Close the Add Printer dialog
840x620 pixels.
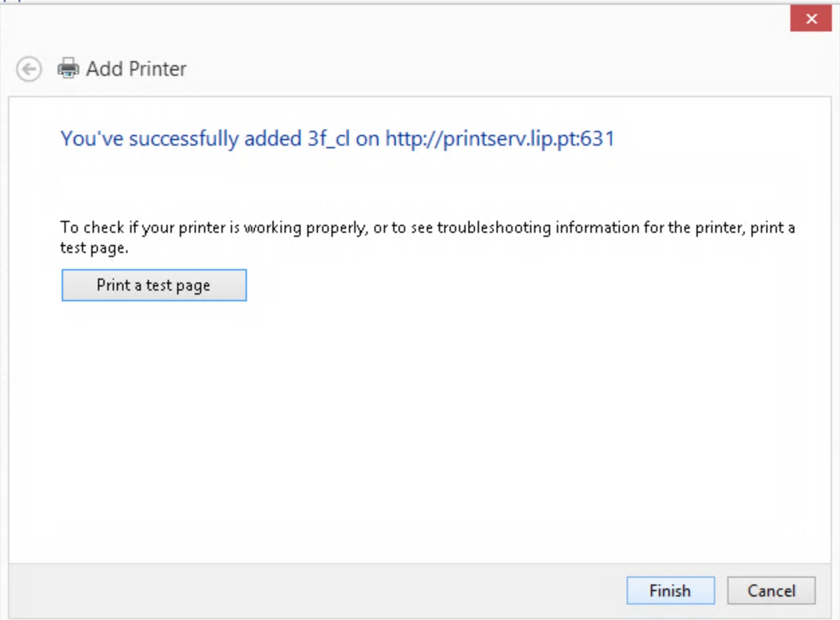click(811, 19)
